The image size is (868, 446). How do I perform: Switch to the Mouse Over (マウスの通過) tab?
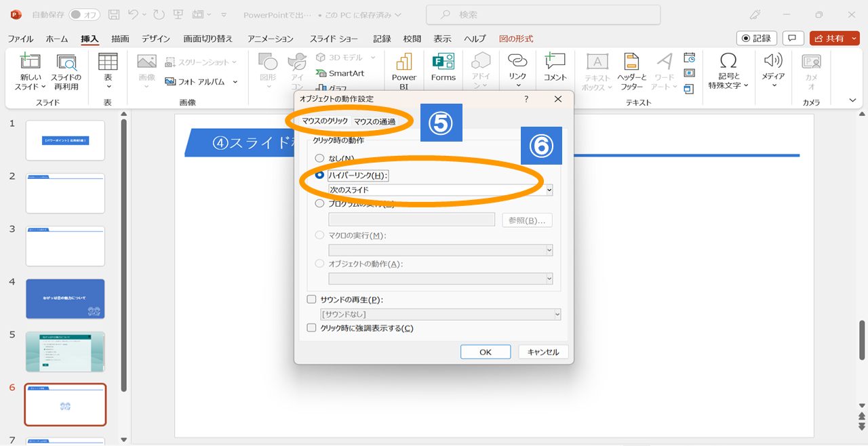[x=374, y=121]
